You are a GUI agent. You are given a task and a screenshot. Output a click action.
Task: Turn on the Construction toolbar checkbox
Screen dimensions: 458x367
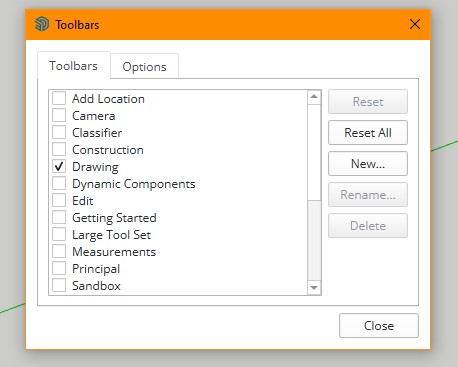[59, 149]
